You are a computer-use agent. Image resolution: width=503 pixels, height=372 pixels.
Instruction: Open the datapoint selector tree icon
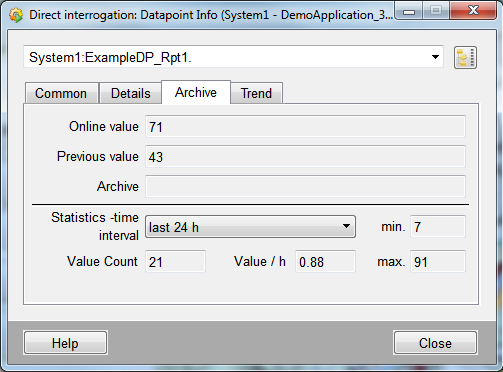tap(465, 58)
